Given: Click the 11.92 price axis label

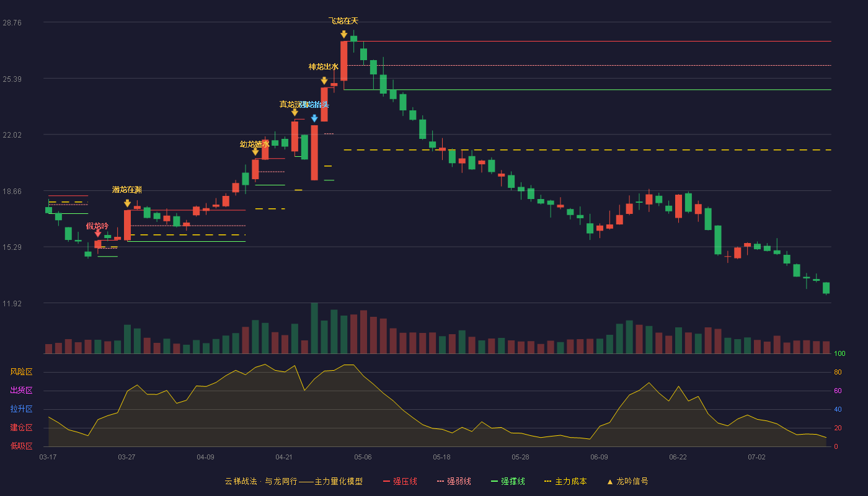Looking at the screenshot, I should click(x=12, y=303).
